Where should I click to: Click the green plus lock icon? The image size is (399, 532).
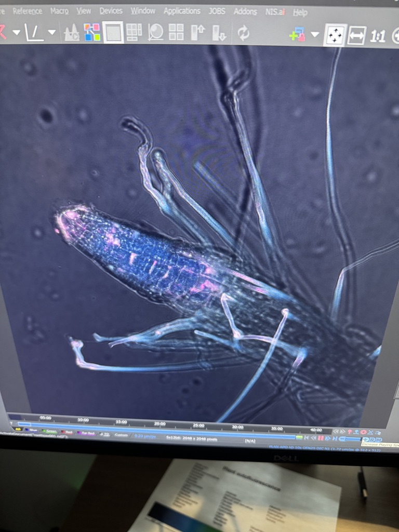(x=297, y=35)
